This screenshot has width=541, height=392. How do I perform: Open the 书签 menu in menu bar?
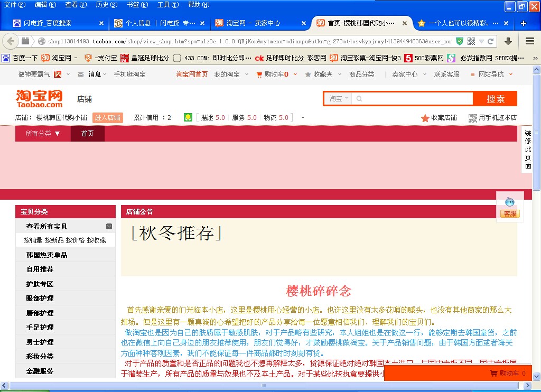coord(136,5)
